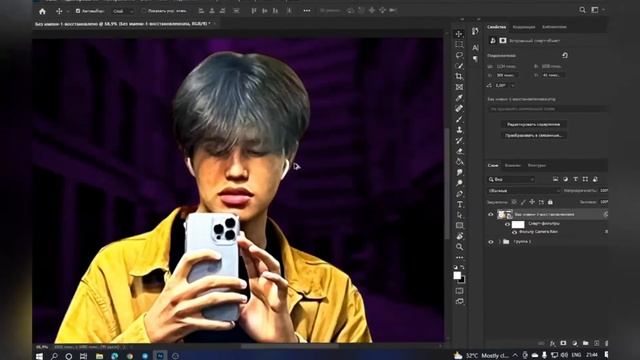This screenshot has height=360, width=640.
Task: Select the Zoom magnifier tool
Action: [459, 247]
